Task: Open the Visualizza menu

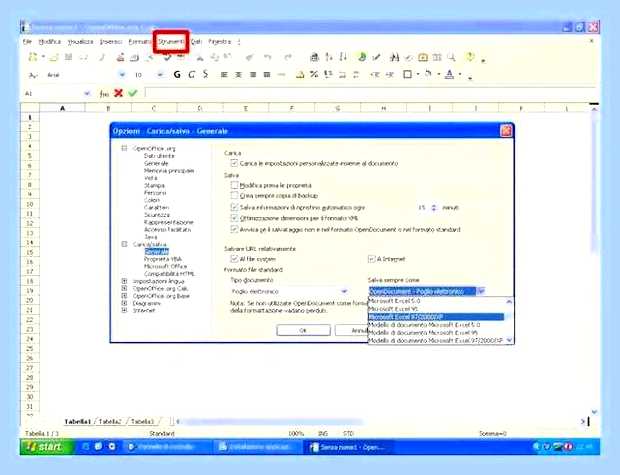Action: (x=80, y=42)
